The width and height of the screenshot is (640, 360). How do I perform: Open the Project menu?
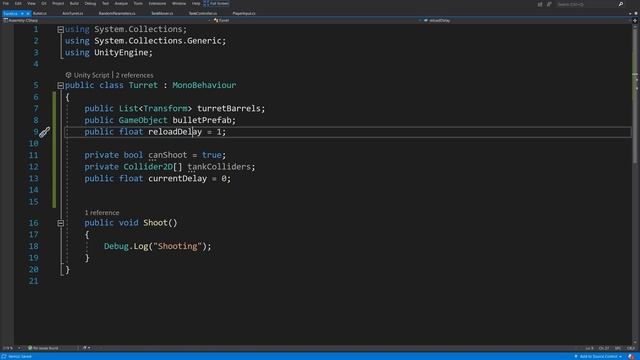click(58, 3)
